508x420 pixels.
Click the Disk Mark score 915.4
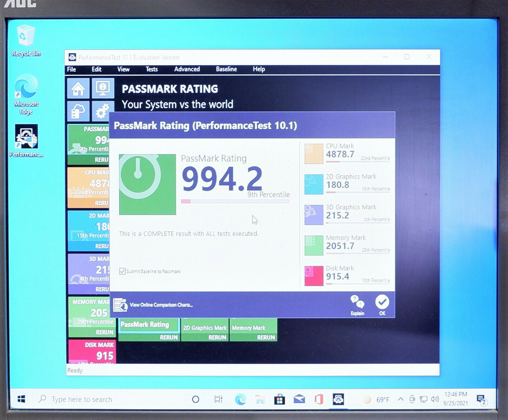pyautogui.click(x=338, y=277)
